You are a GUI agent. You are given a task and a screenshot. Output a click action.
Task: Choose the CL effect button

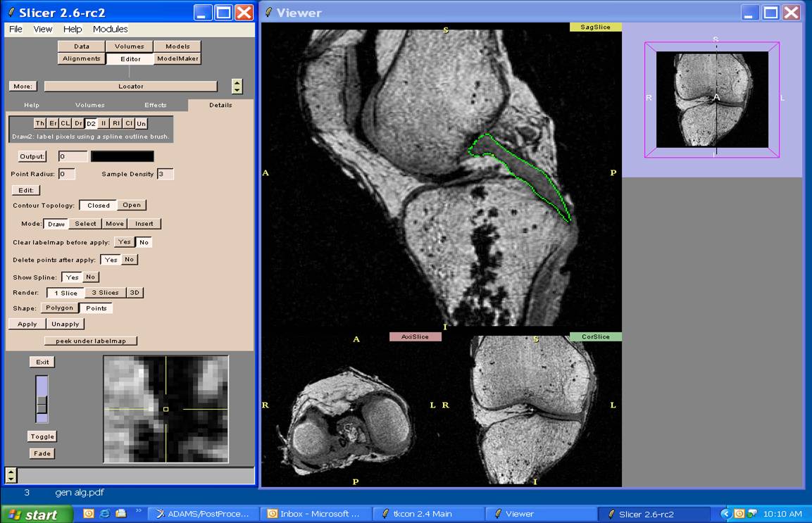tap(65, 123)
